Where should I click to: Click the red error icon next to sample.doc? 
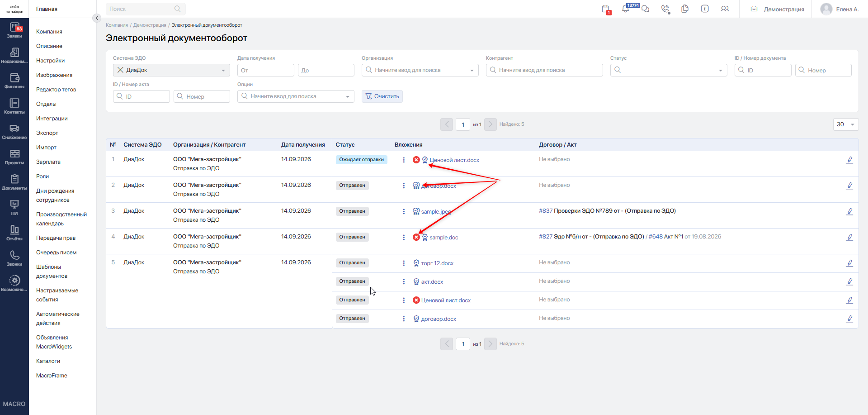[x=416, y=237]
